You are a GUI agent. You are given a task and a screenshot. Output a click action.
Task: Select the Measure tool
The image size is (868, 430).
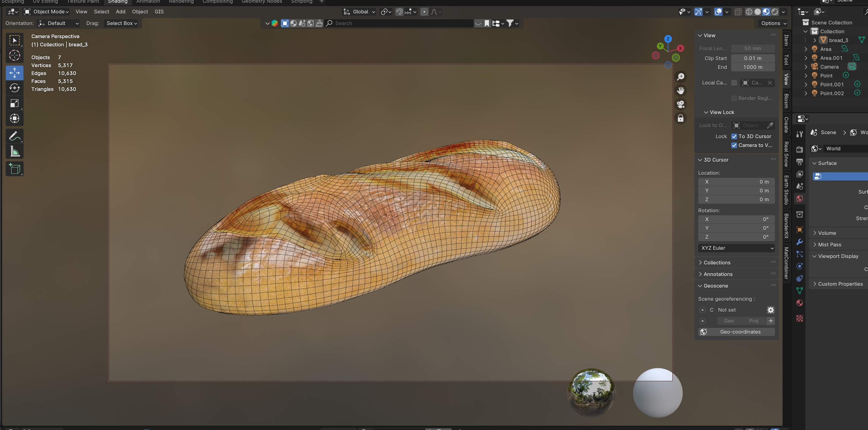pos(14,152)
